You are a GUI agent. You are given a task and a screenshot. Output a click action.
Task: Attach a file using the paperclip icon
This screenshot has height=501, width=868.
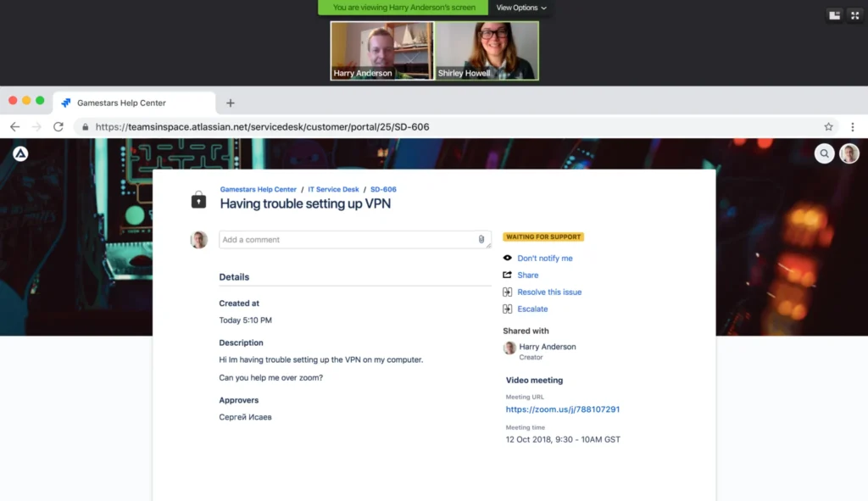tap(481, 239)
